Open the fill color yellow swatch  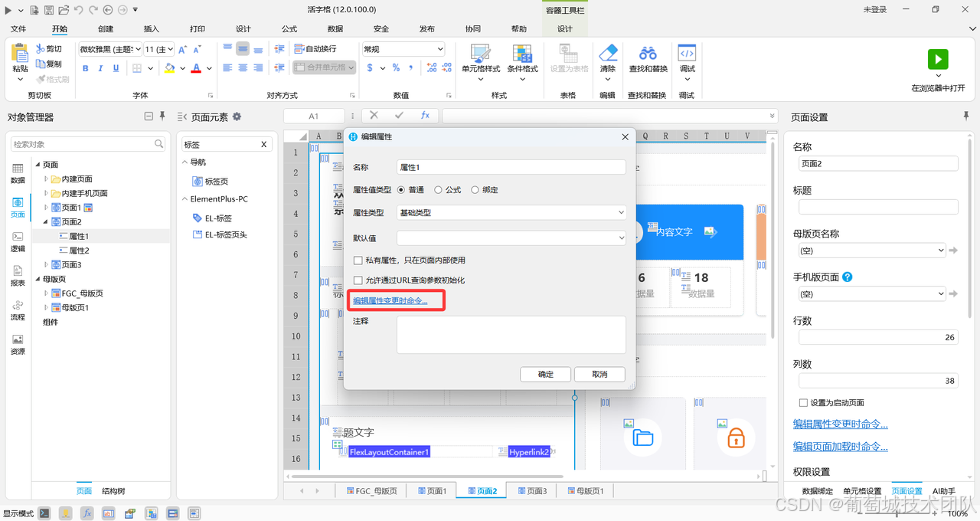[170, 68]
